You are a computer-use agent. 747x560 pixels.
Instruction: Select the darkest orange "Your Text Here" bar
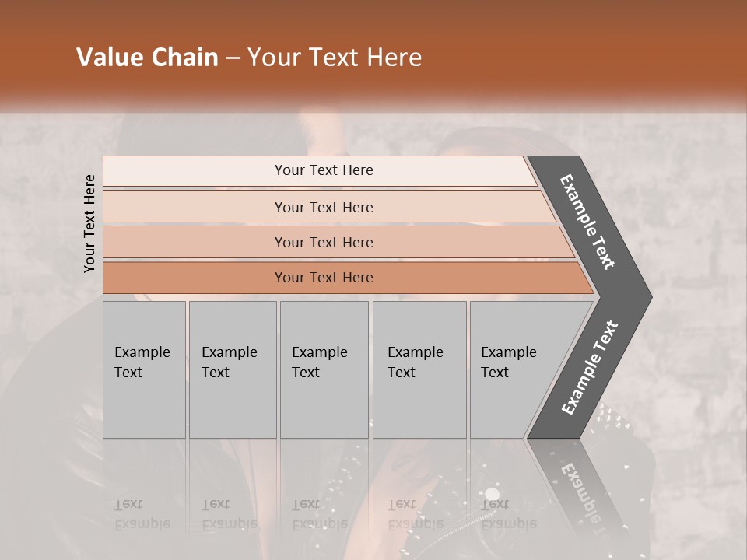point(323,278)
